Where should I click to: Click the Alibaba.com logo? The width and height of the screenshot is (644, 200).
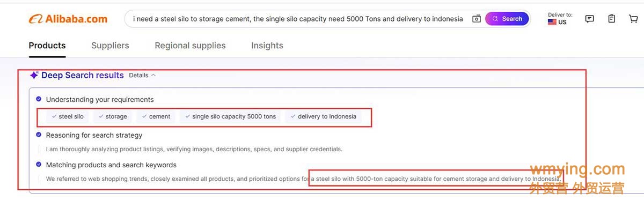68,19
